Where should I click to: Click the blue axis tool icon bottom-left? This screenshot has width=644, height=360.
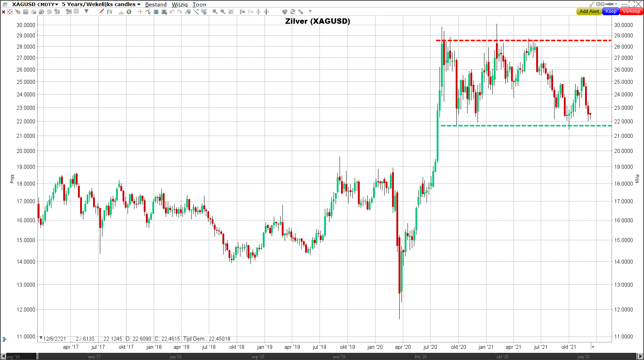click(4, 339)
